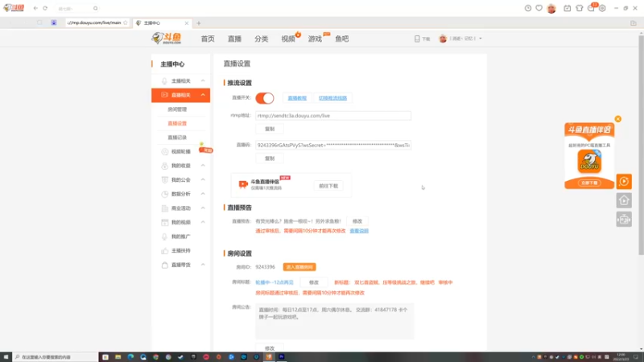Screen dimensions: 644x362
Task: Click 修改 next to the room title
Action: [x=314, y=282]
